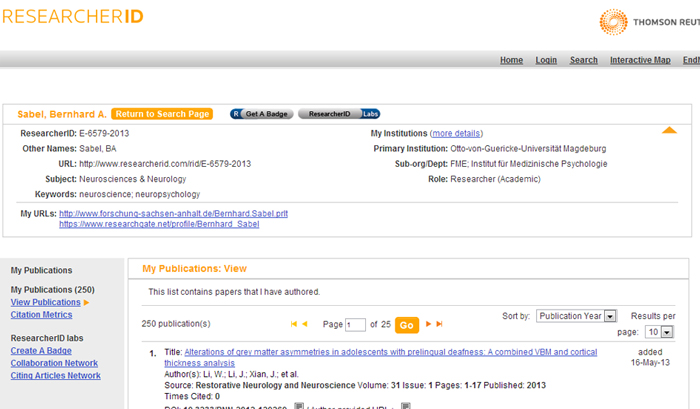Screen dimensions: 700x409
Task: Open the Sort by Publication Year dropdown
Action: pyautogui.click(x=576, y=316)
